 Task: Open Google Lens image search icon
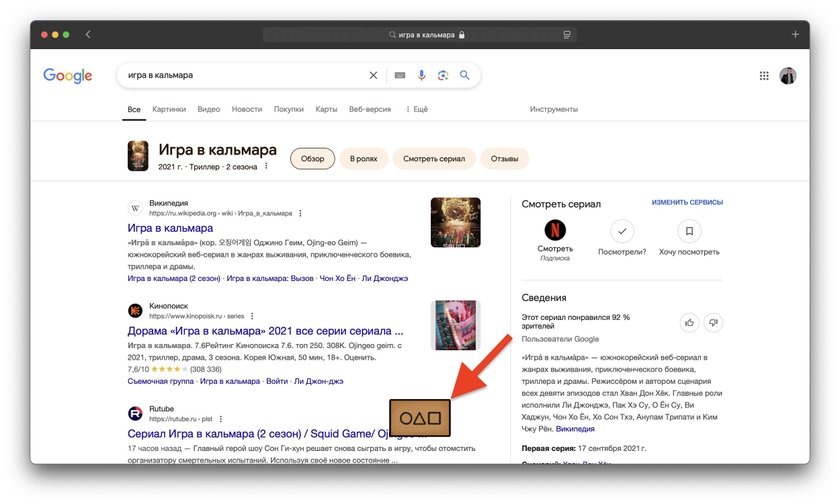click(442, 76)
